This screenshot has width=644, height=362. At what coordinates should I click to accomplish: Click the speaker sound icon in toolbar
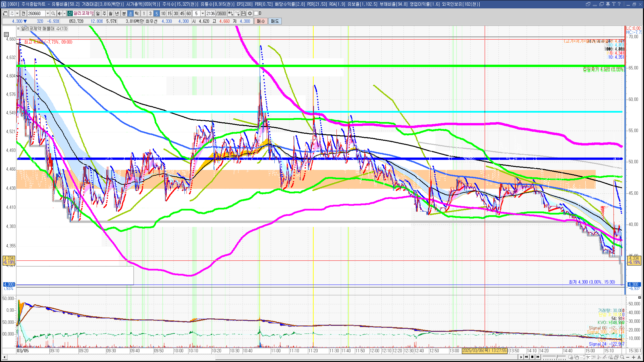(x=59, y=13)
